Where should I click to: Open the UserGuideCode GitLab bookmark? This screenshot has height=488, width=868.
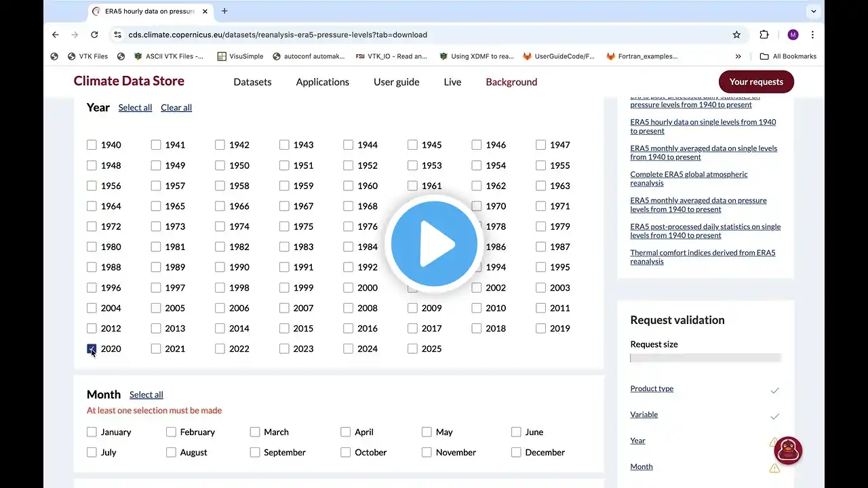tap(559, 56)
